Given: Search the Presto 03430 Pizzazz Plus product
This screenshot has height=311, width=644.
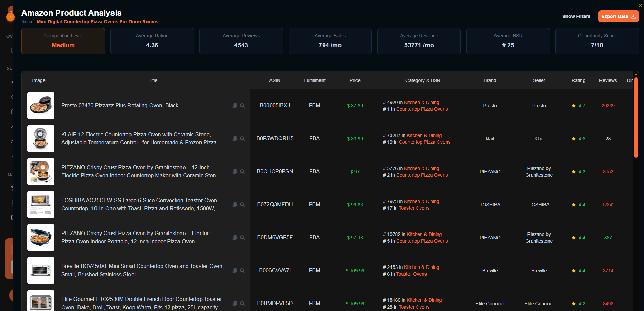Looking at the screenshot, I should click(242, 106).
